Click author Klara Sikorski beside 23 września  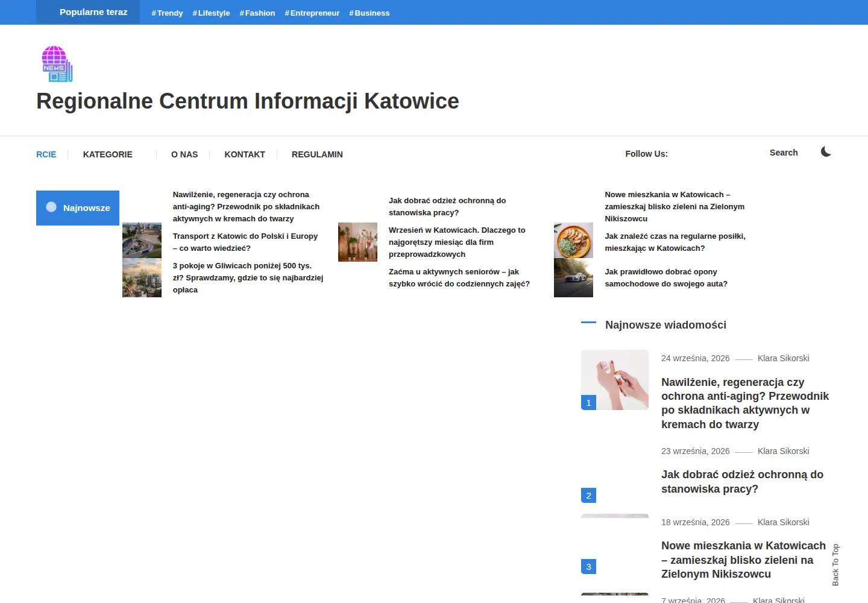tap(783, 451)
